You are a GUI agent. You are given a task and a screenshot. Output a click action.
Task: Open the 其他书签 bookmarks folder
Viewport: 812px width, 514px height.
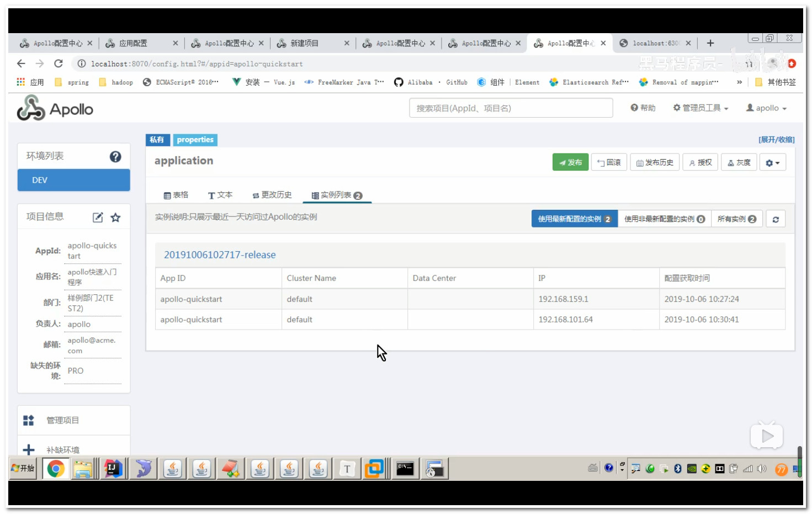coord(775,82)
